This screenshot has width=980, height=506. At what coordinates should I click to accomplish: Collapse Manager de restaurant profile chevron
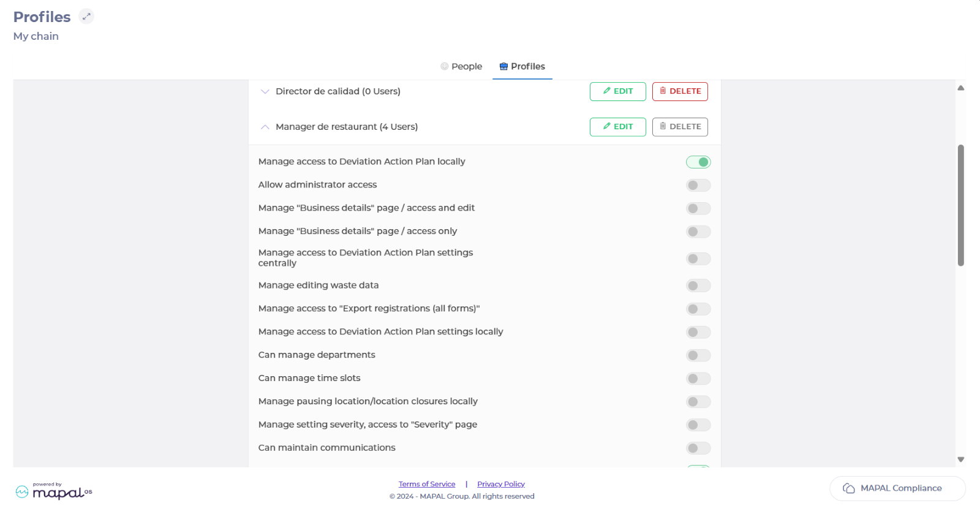point(265,127)
